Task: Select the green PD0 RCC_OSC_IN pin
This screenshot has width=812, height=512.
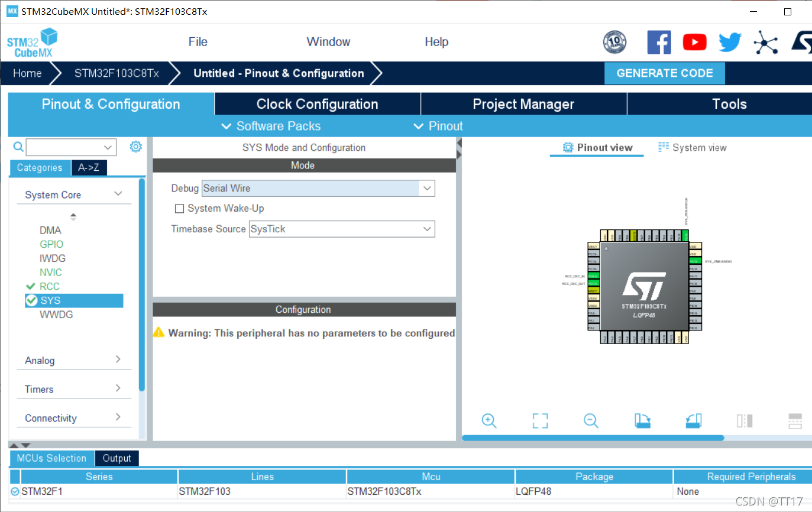Action: pos(594,276)
